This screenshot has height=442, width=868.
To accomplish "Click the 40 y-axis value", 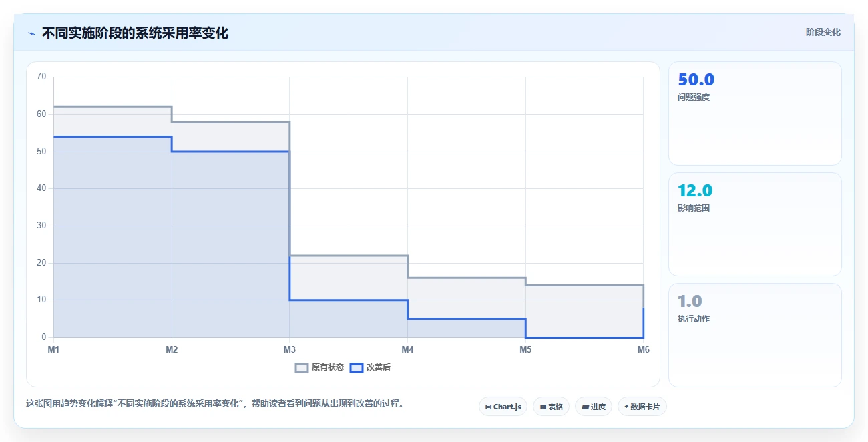I will click(41, 188).
